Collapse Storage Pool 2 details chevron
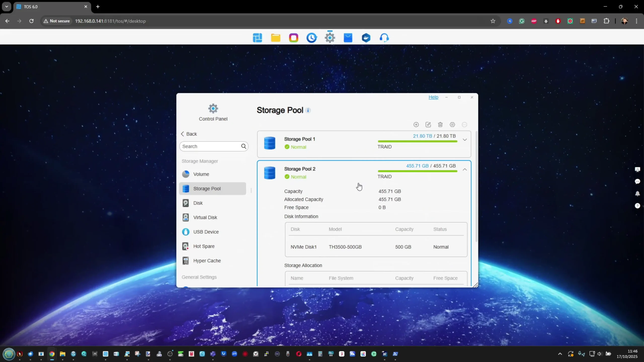This screenshot has height=362, width=644. pos(465,170)
